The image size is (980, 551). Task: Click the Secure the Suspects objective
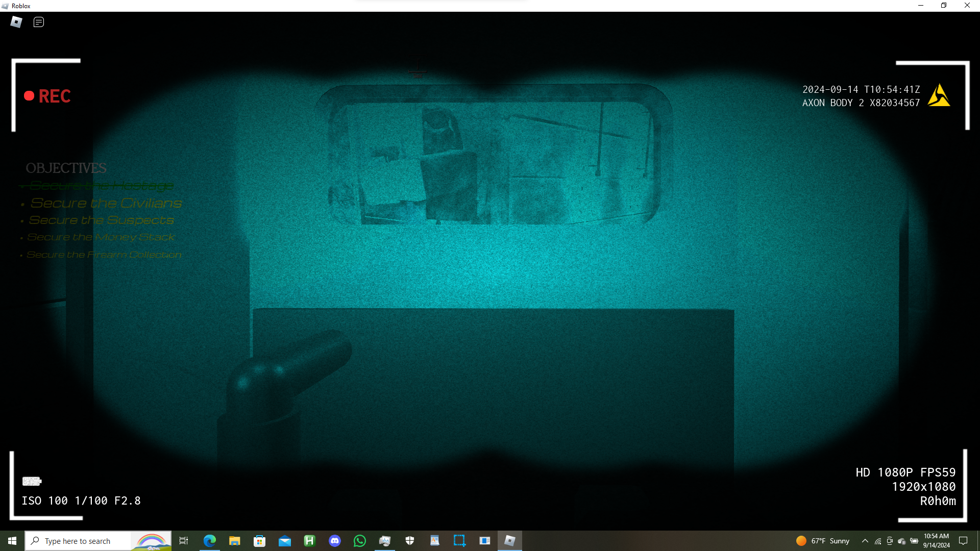(x=101, y=220)
